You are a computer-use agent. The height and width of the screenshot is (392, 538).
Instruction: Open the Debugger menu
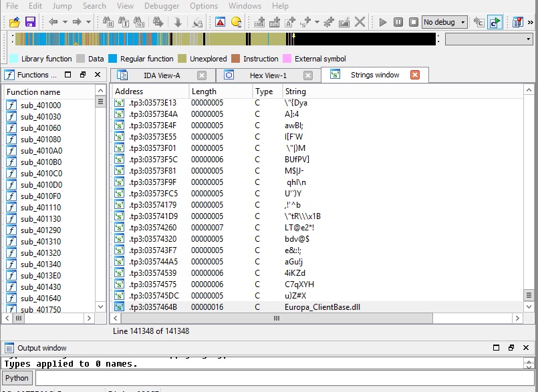pos(162,6)
